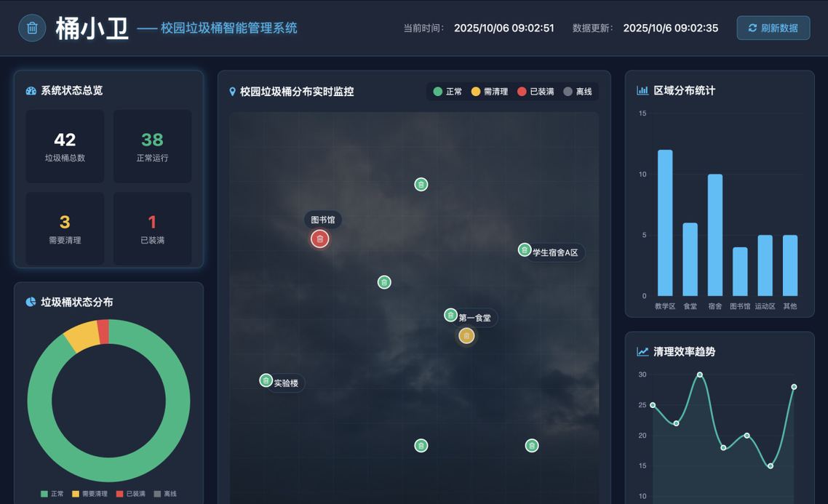Toggle the 正常 legend under the donut chart
The height and width of the screenshot is (504, 828).
click(x=52, y=494)
